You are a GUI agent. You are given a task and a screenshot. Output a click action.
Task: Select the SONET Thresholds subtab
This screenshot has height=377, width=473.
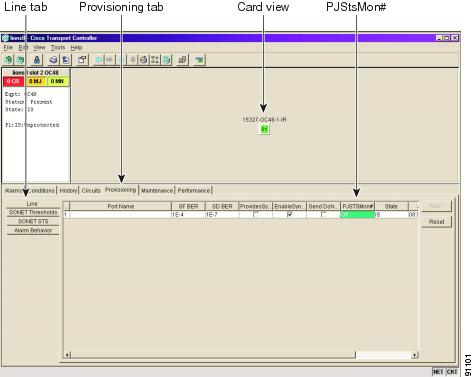coord(33,212)
